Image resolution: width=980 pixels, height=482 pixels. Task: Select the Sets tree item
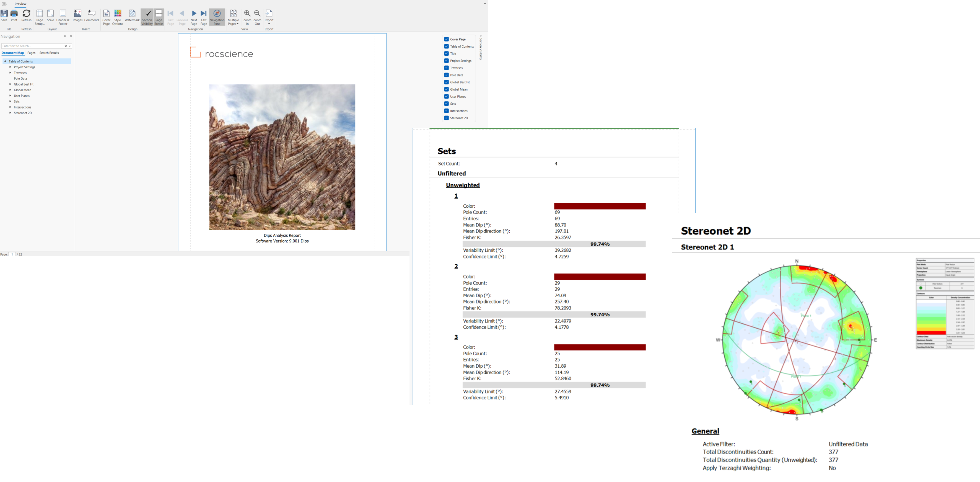tap(17, 101)
